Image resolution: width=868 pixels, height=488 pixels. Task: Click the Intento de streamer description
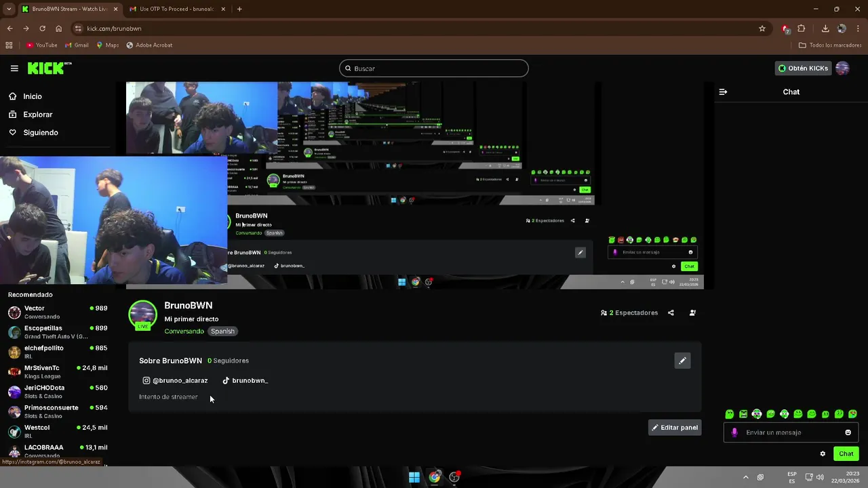[x=168, y=397]
